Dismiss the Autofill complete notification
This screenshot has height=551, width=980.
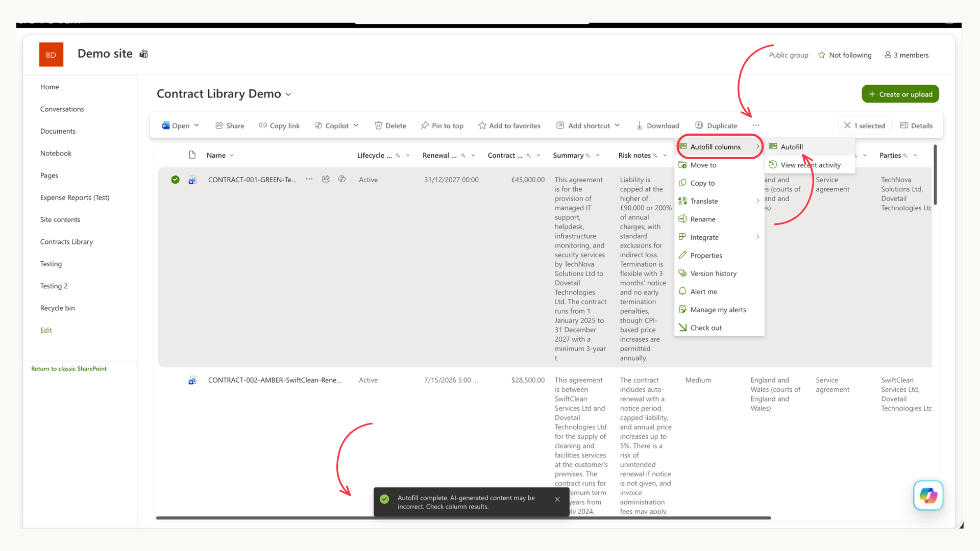(x=557, y=499)
